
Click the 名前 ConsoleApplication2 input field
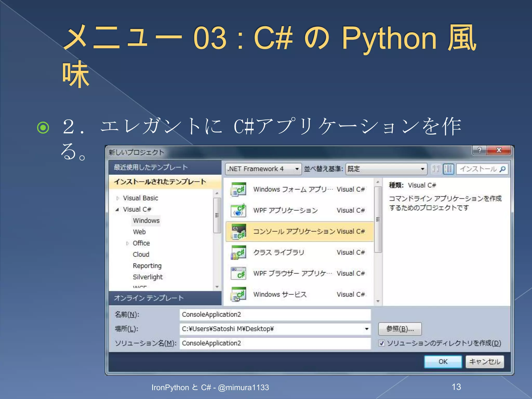pyautogui.click(x=275, y=315)
